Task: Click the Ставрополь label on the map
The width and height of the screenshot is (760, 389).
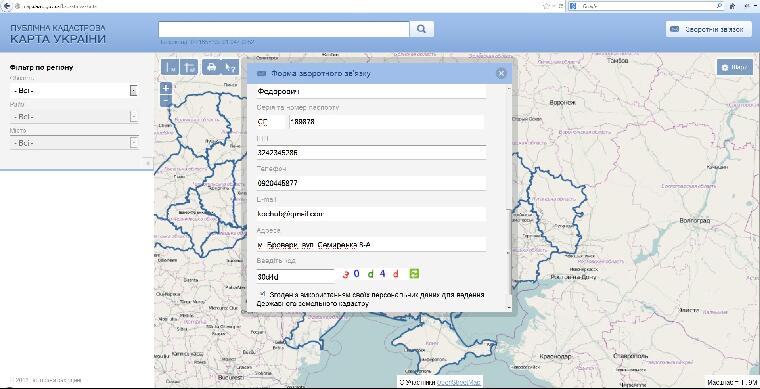Action: (630, 356)
